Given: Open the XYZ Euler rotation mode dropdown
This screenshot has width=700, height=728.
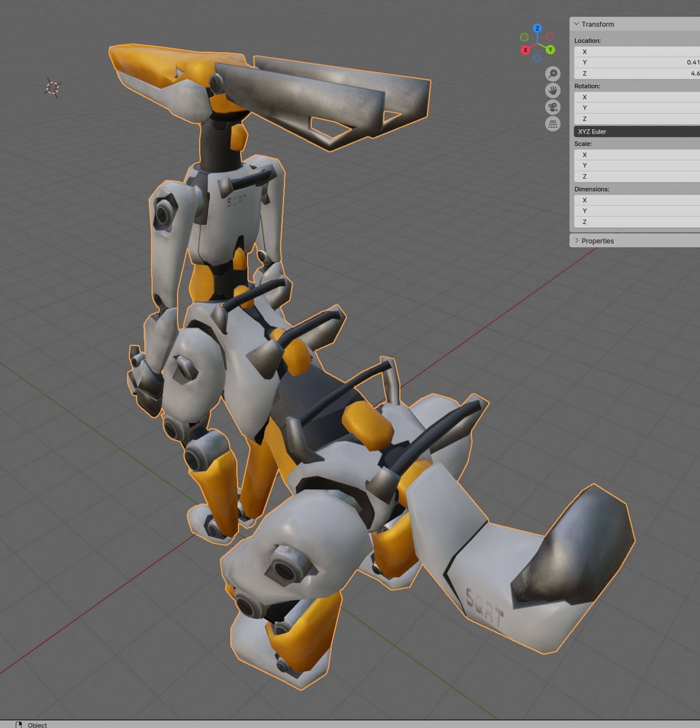Looking at the screenshot, I should pyautogui.click(x=637, y=131).
